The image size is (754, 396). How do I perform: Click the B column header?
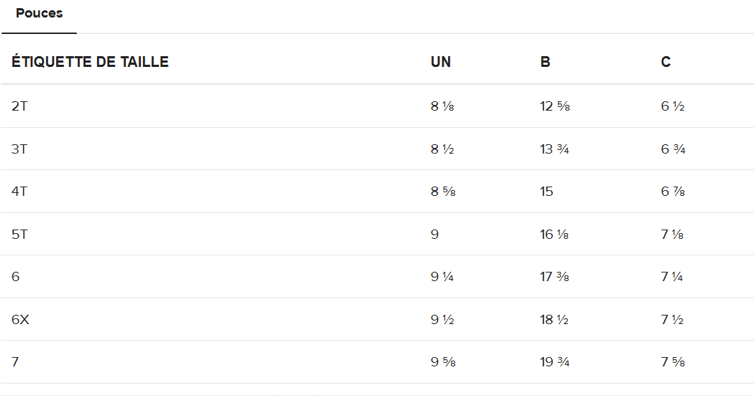click(545, 62)
